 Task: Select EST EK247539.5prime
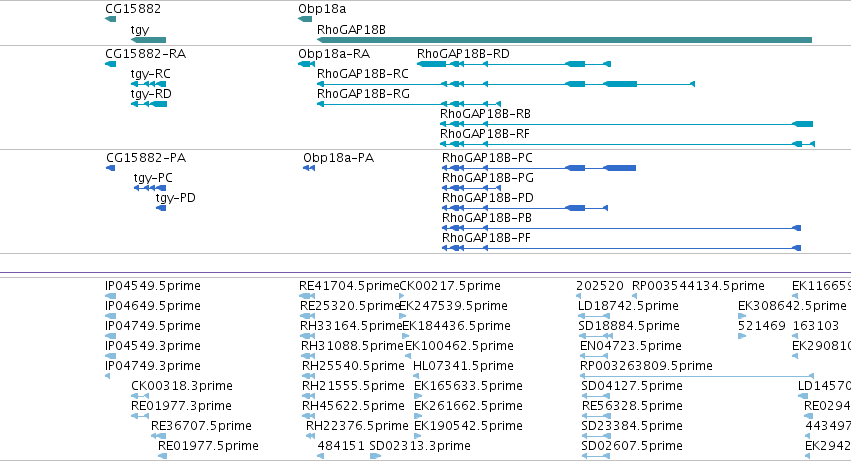click(x=453, y=306)
